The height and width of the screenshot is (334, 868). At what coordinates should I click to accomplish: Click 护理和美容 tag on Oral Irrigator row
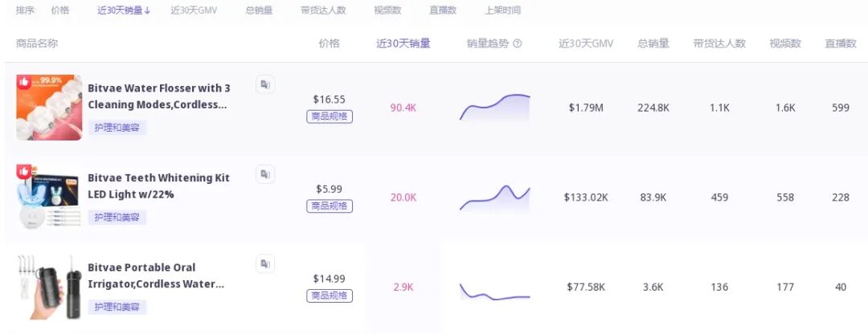click(x=117, y=307)
